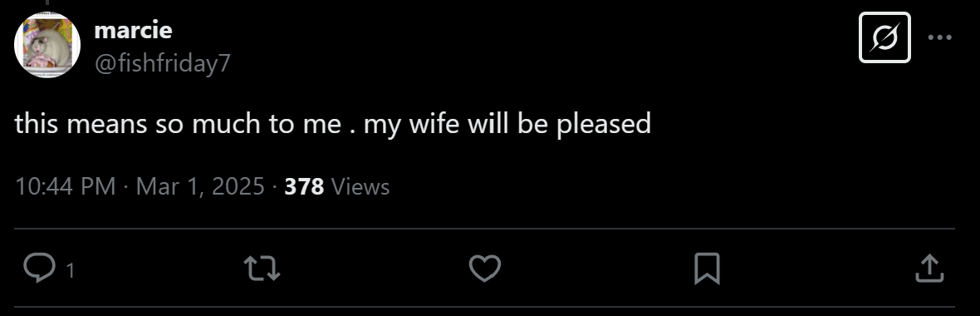
Task: Toggle the retweet arrows button
Action: click(x=262, y=269)
